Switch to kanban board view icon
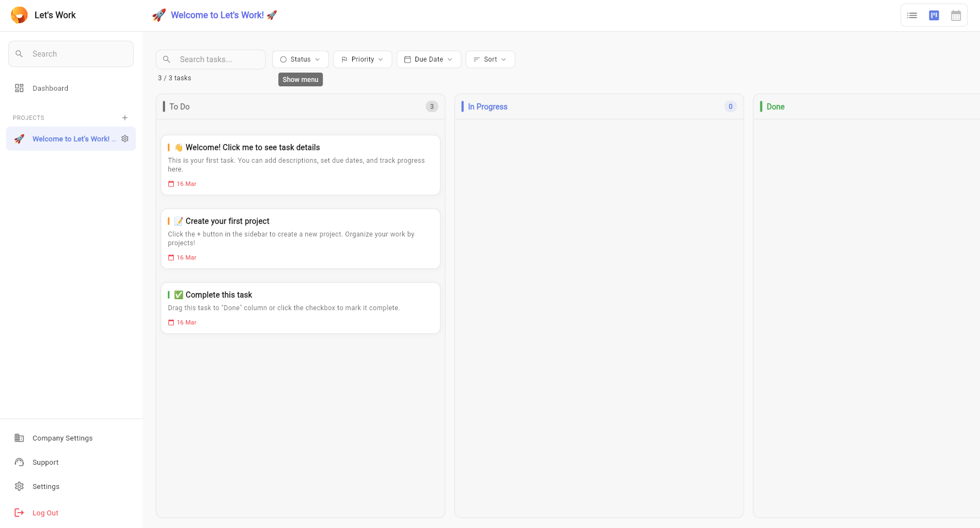Screen dimensions: 980x528 pos(934,15)
